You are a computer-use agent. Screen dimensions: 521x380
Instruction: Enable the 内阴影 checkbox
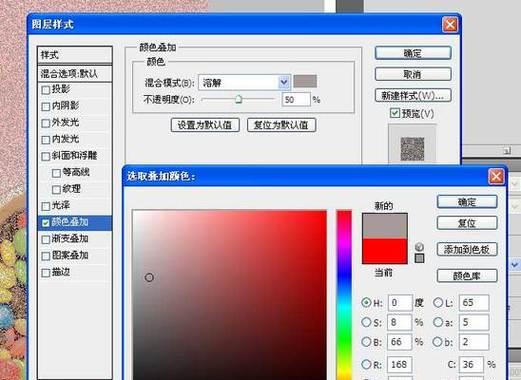[x=46, y=106]
